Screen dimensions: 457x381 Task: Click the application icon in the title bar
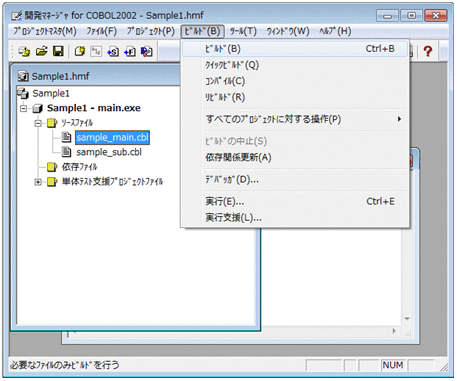coord(16,15)
